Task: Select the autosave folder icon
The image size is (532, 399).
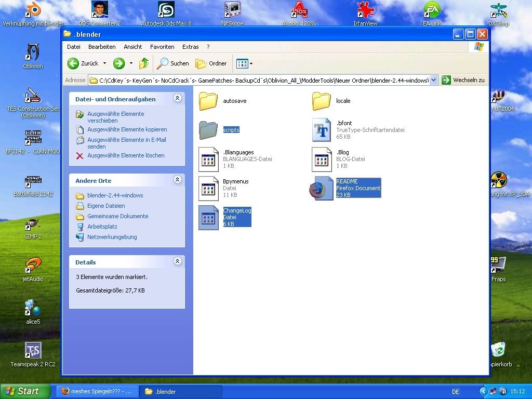Action: tap(208, 101)
